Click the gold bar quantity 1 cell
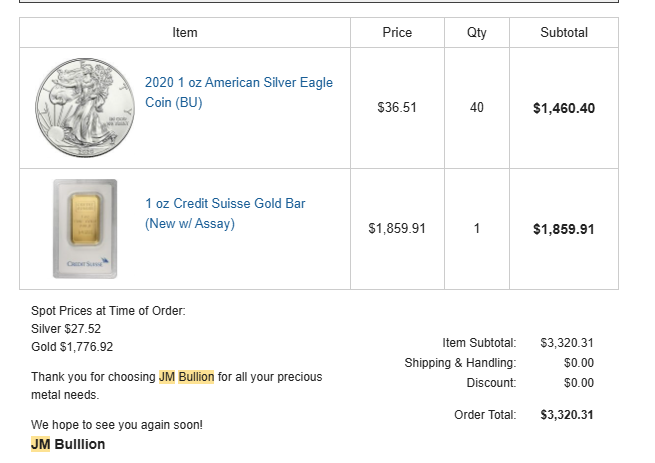Image resolution: width=655 pixels, height=463 pixels. (477, 229)
